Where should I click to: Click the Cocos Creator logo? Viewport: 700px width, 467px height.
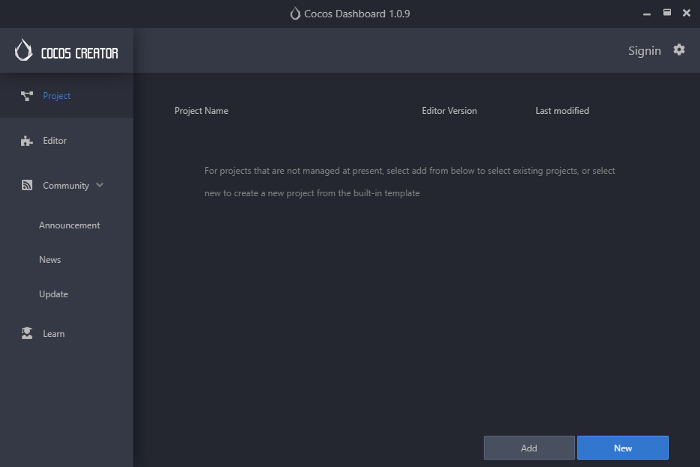click(66, 50)
